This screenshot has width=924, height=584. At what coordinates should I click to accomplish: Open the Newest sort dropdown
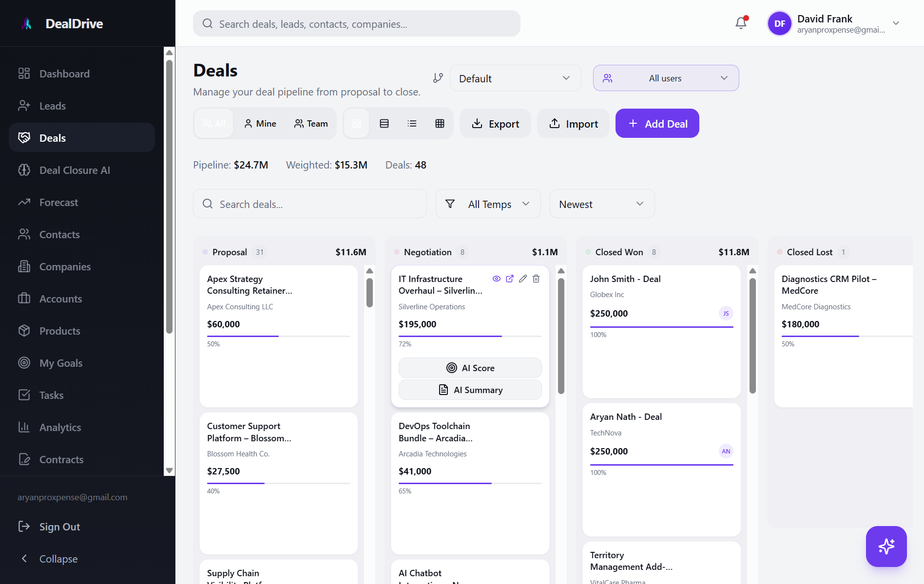tap(602, 204)
